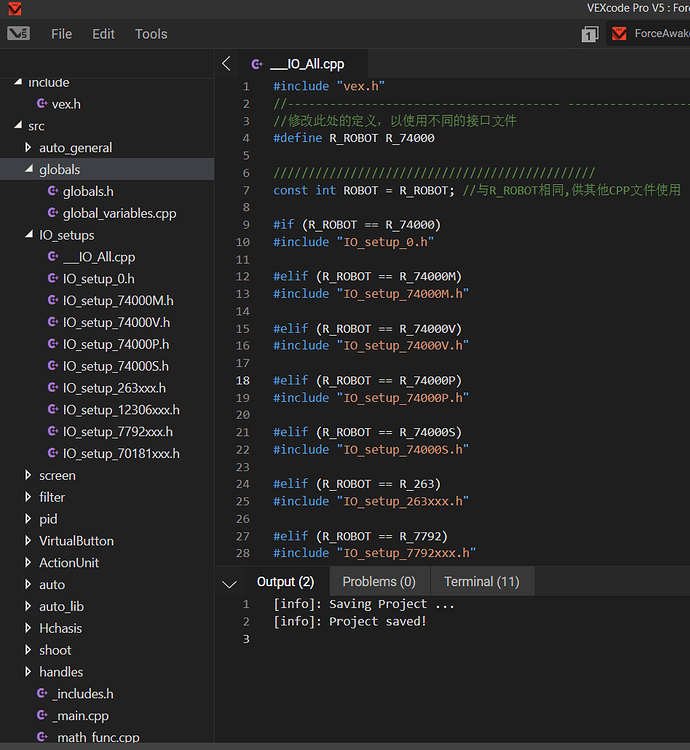Expand the pid folder
690x750 pixels.
click(x=28, y=518)
